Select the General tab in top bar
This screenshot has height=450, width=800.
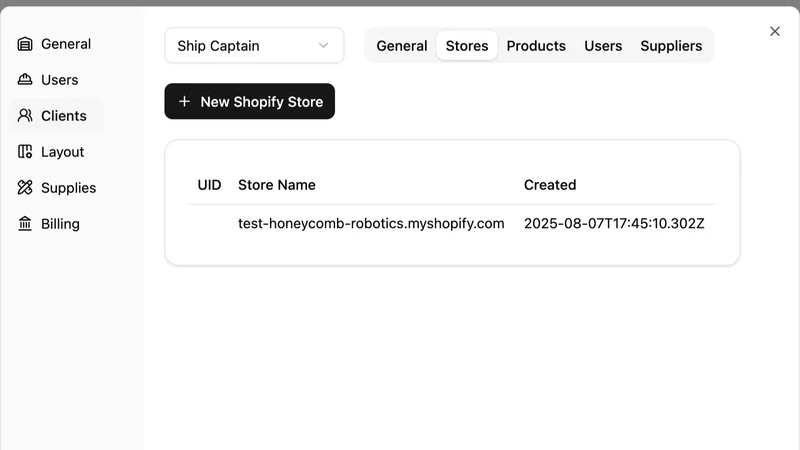(x=402, y=45)
